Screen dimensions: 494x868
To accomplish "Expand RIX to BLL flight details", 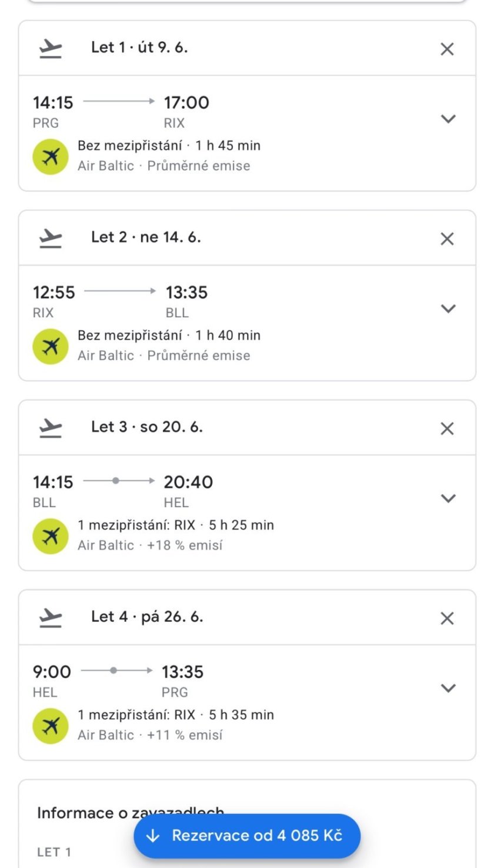I will [448, 309].
